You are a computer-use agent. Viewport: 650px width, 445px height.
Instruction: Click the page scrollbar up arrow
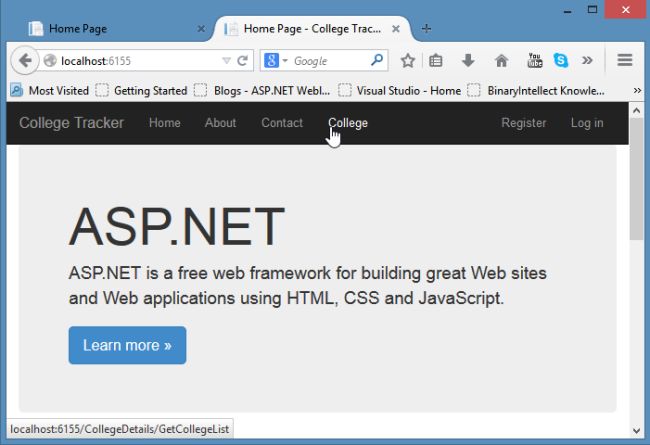(x=636, y=110)
